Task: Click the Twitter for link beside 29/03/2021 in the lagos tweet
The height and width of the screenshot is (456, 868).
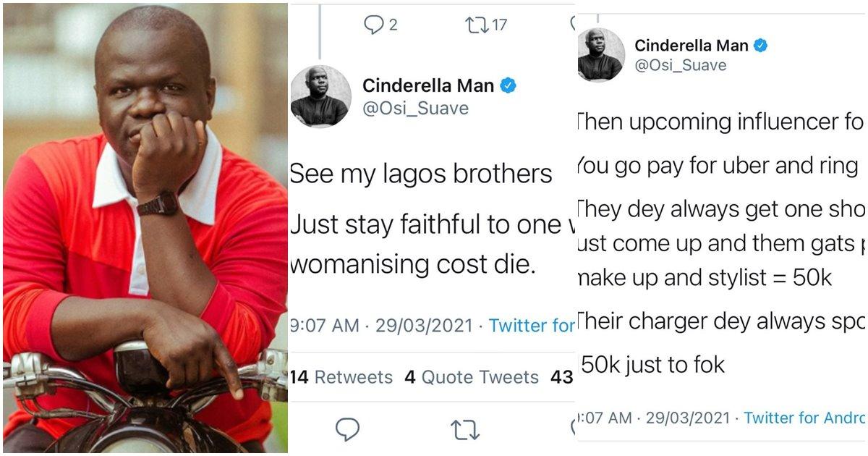Action: [531, 326]
